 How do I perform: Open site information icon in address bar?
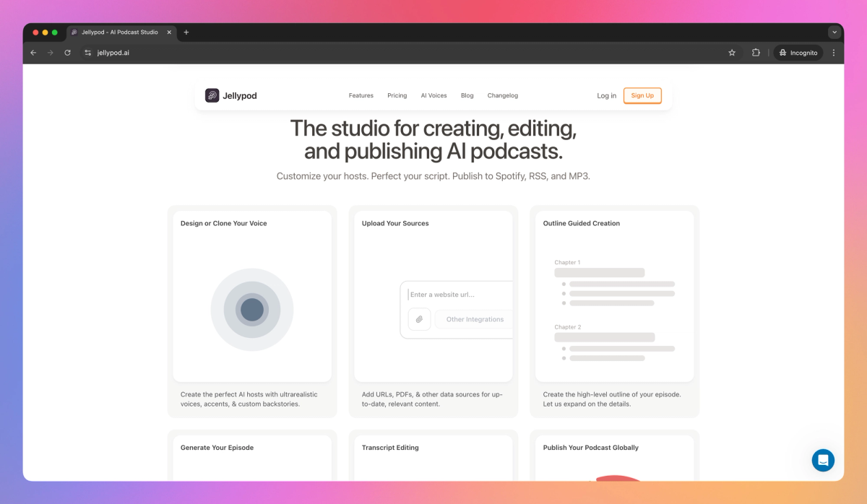coord(87,53)
